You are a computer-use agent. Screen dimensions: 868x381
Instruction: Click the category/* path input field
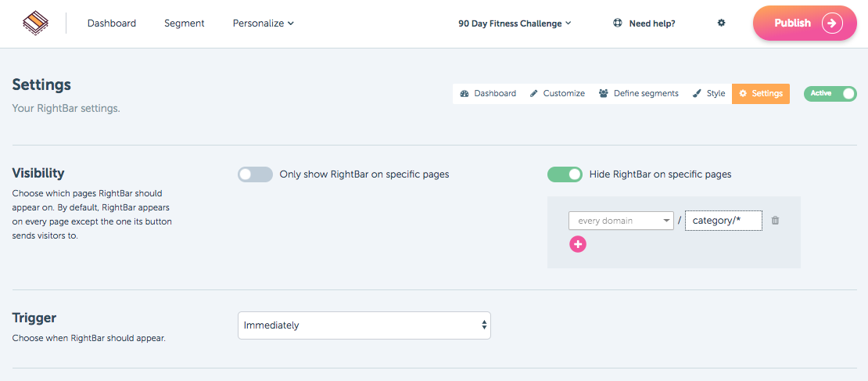click(723, 221)
